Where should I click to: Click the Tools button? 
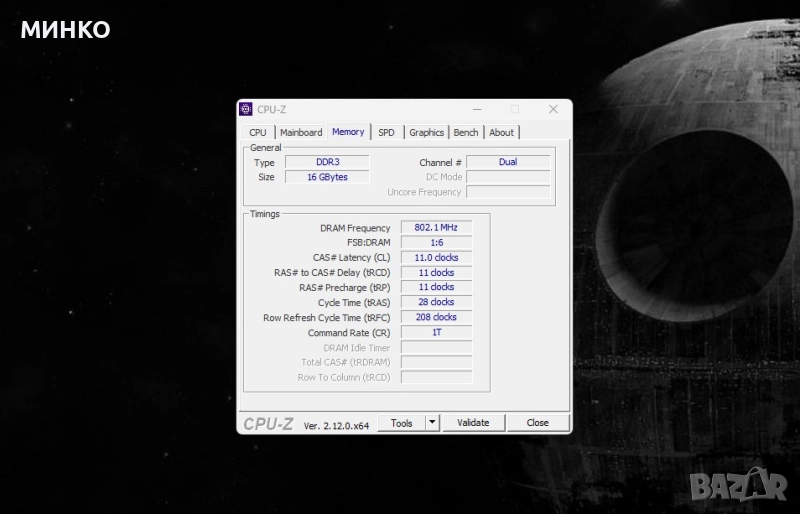click(x=402, y=423)
